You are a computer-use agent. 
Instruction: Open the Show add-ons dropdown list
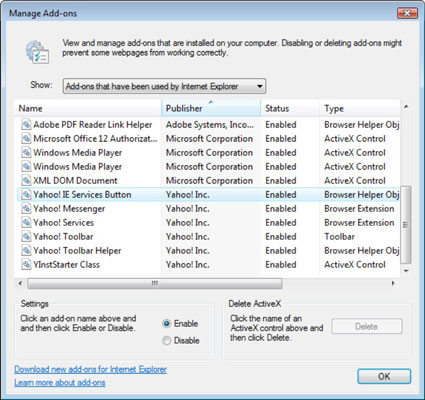(x=164, y=86)
